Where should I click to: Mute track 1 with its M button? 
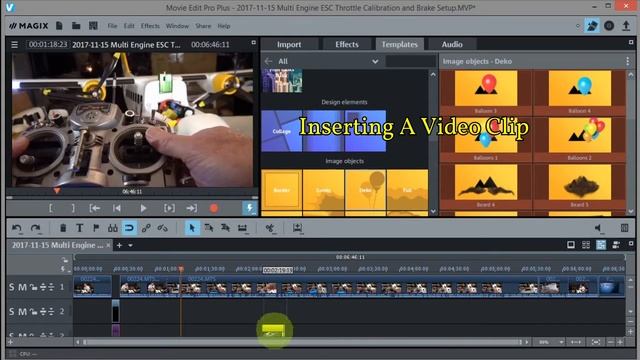pos(22,287)
